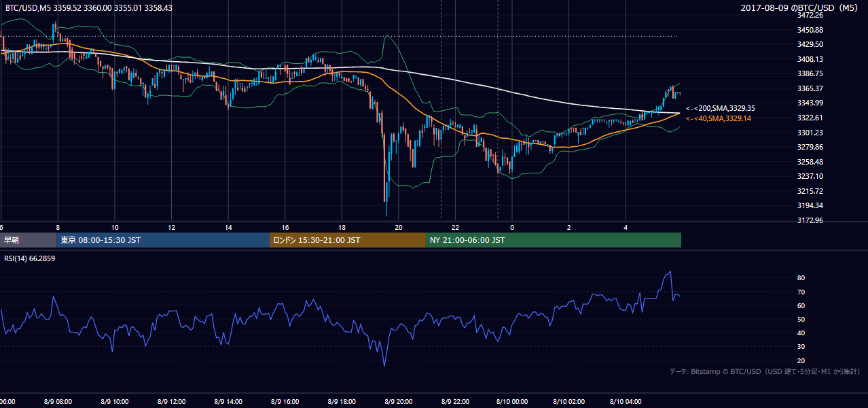The image size is (868, 408).
Task: Click the 8/9 18:00 date label
Action: tap(342, 402)
